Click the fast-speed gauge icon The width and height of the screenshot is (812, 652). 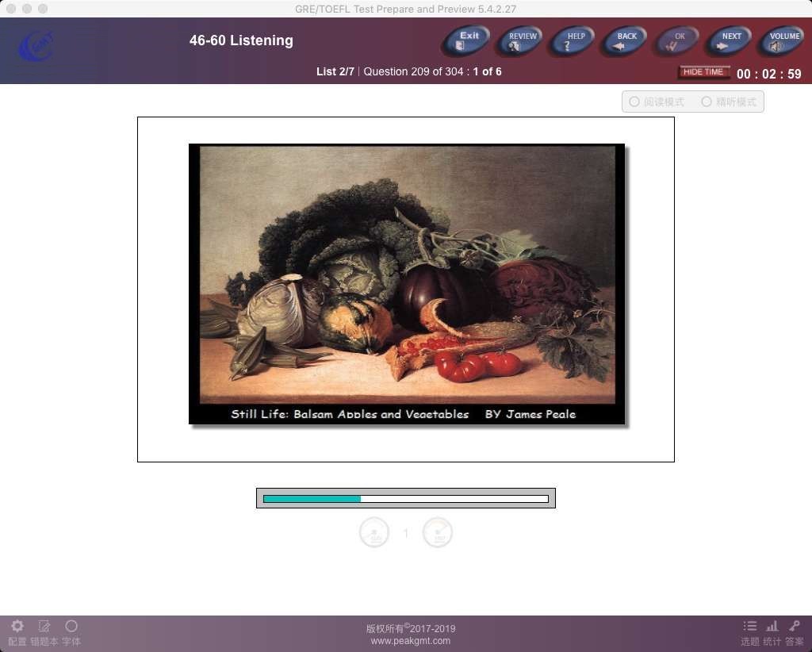click(438, 532)
